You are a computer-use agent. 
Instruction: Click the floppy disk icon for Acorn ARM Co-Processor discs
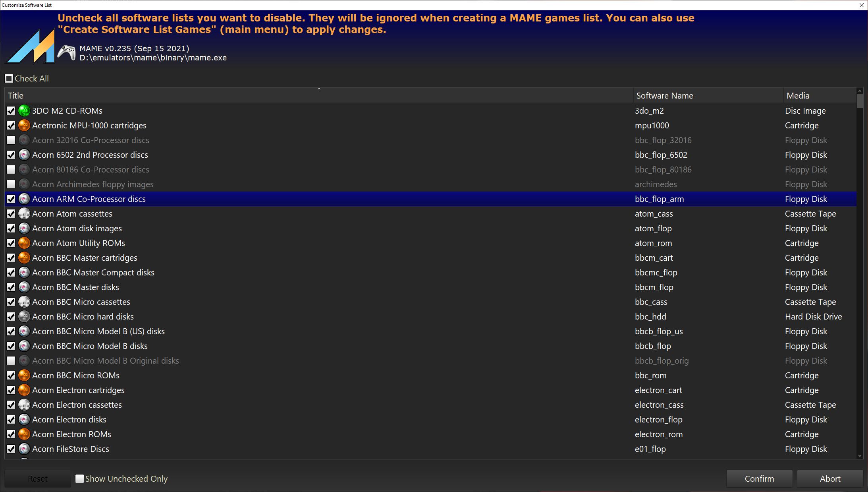pyautogui.click(x=24, y=199)
